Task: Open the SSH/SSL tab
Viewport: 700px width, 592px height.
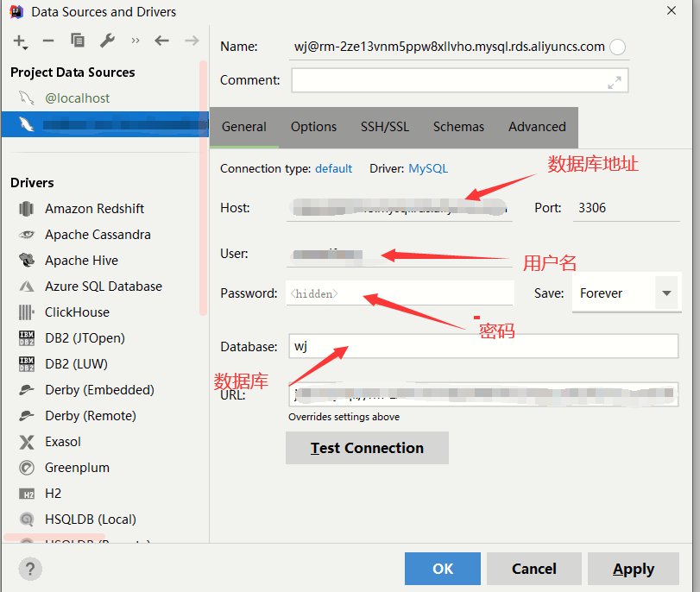Action: pyautogui.click(x=385, y=127)
